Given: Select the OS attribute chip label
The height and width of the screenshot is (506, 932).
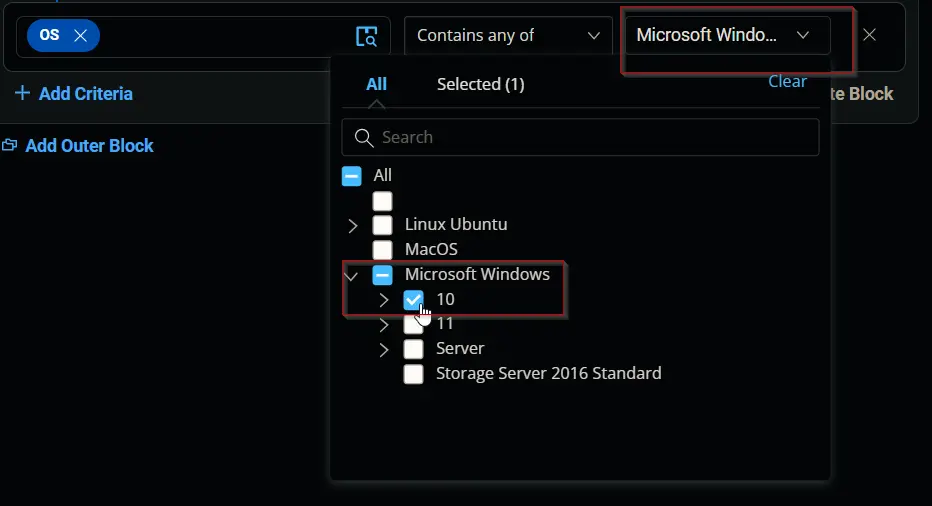Looking at the screenshot, I should point(49,35).
